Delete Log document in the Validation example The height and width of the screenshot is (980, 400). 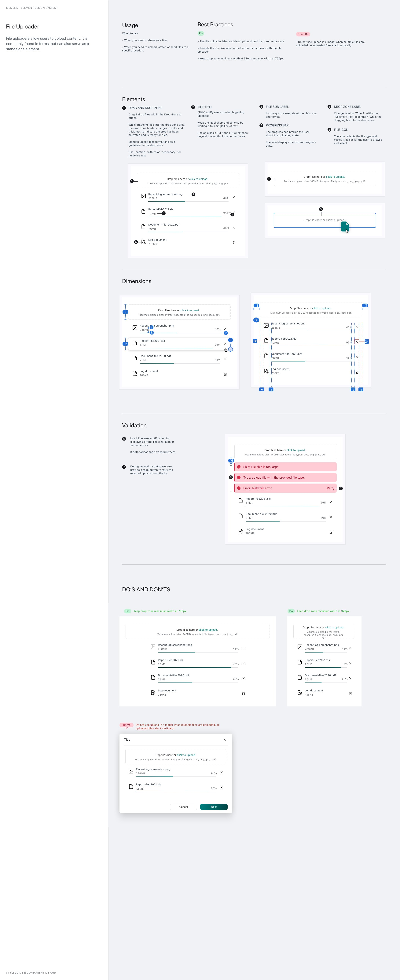point(331,532)
